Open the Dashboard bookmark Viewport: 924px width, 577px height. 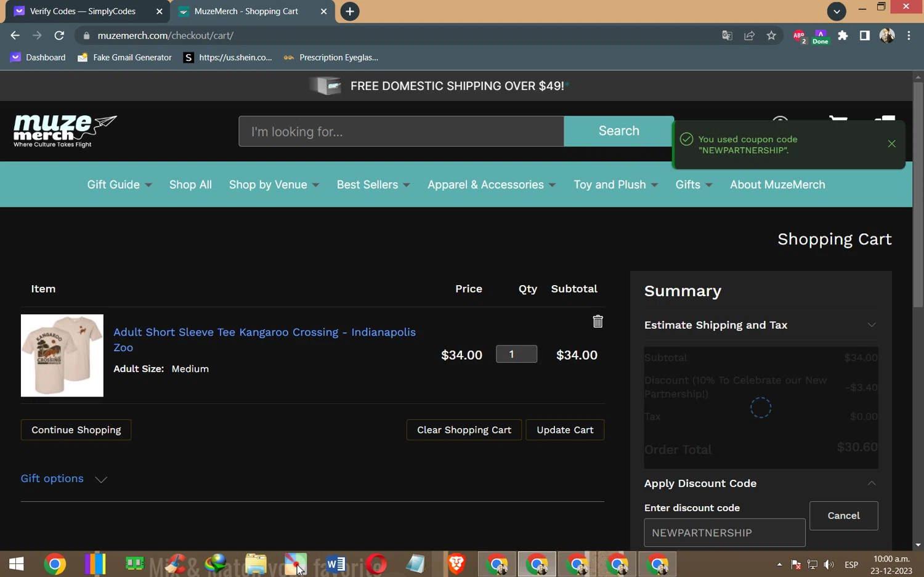pos(38,57)
